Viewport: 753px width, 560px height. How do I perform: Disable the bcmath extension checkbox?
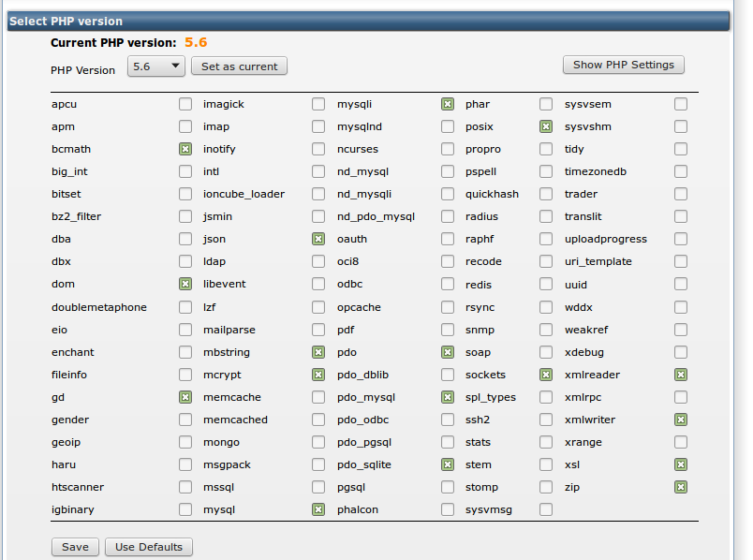coord(185,149)
